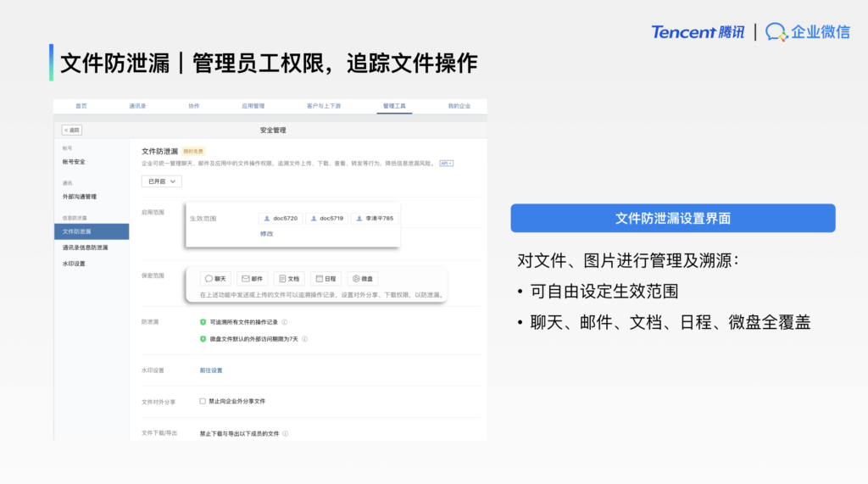Click the user icon beside doc5719
Image resolution: width=868 pixels, height=484 pixels.
coord(314,219)
